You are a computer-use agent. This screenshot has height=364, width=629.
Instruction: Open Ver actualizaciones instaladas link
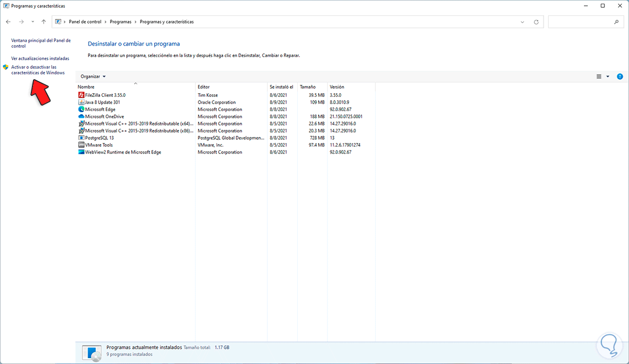click(x=40, y=58)
